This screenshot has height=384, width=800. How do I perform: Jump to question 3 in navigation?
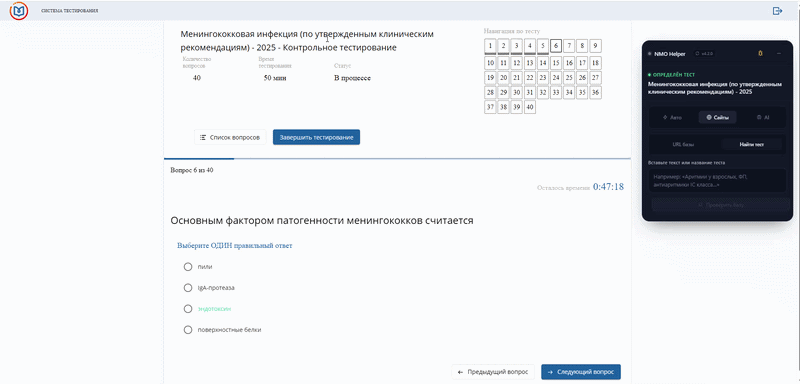(517, 46)
